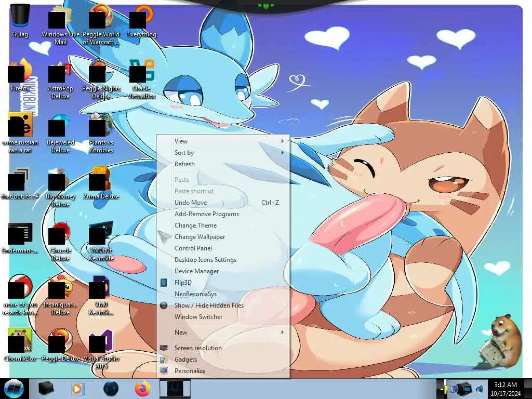Select Insaniquarium Deluxe desktop icon

tap(60, 296)
